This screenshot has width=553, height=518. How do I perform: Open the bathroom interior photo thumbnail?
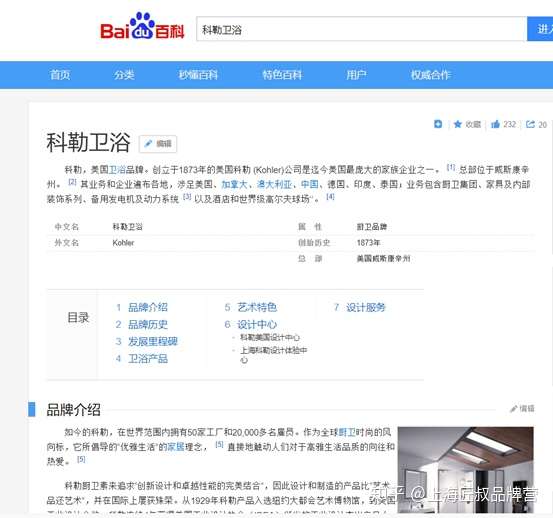click(466, 470)
